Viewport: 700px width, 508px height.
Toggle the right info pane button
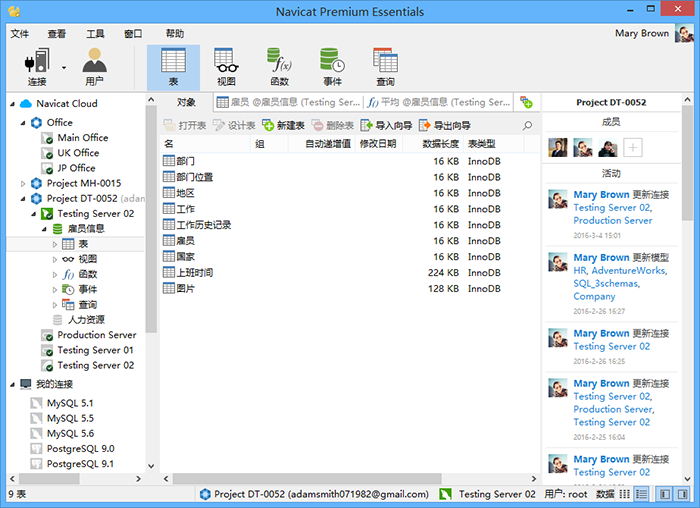point(682,494)
